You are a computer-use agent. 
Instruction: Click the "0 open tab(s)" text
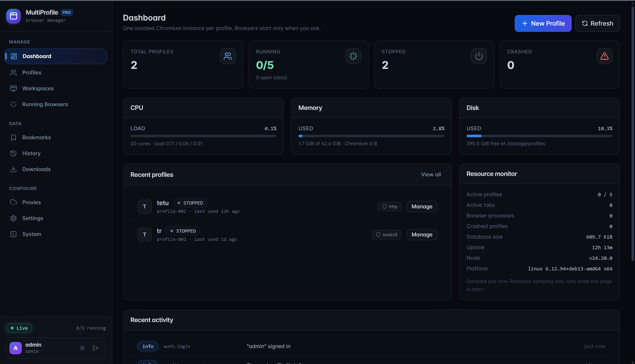(x=271, y=77)
